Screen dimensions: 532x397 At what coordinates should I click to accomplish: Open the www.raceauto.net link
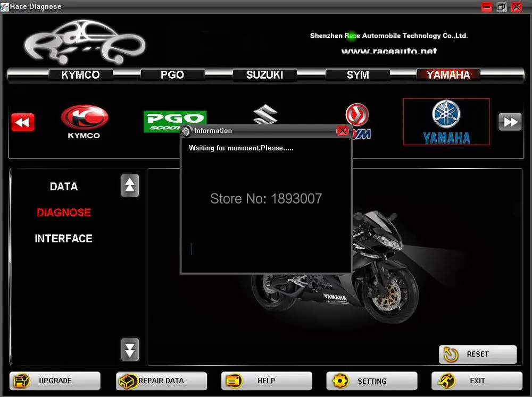click(x=389, y=51)
